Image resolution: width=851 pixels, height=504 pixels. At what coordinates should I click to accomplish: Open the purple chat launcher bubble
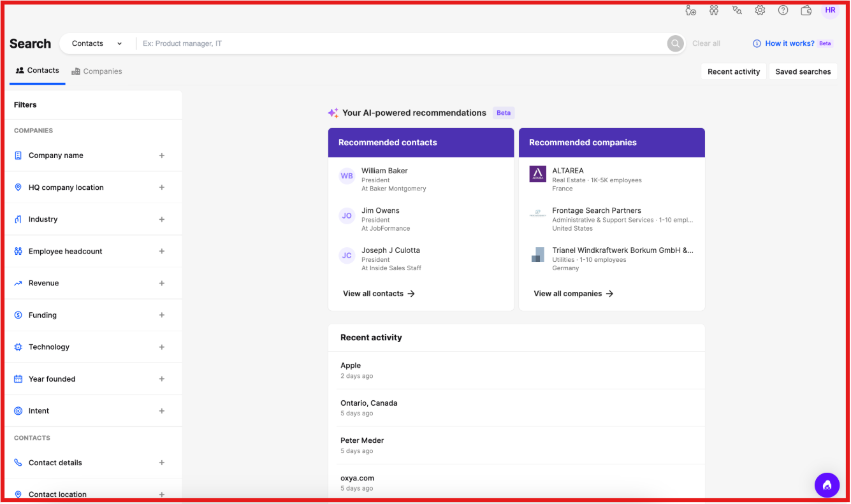(x=827, y=485)
